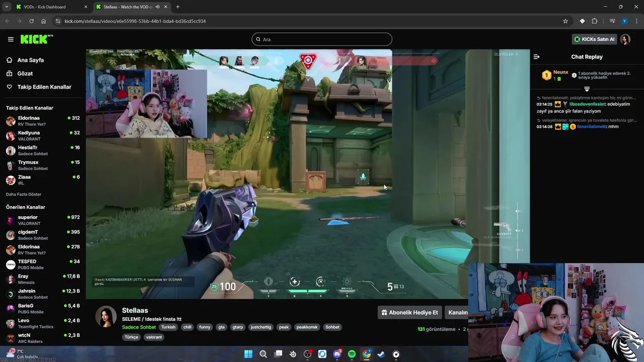Open Gözat browse page
This screenshot has width=644, height=362.
click(x=25, y=73)
